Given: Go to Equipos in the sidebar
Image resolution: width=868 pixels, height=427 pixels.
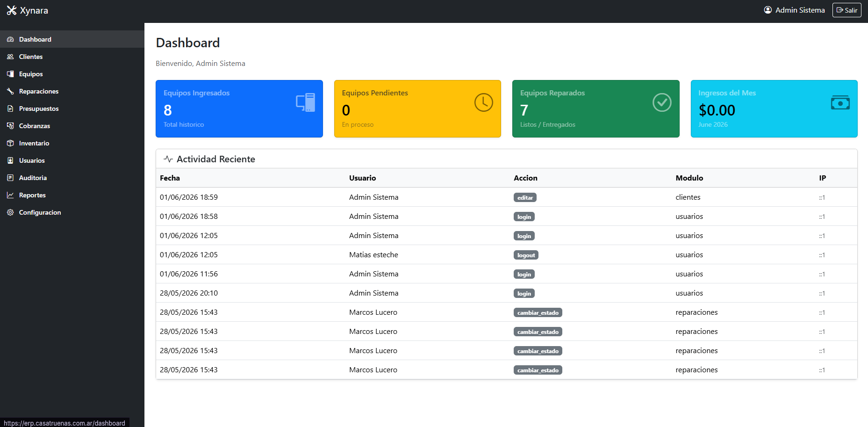Looking at the screenshot, I should click(72, 74).
